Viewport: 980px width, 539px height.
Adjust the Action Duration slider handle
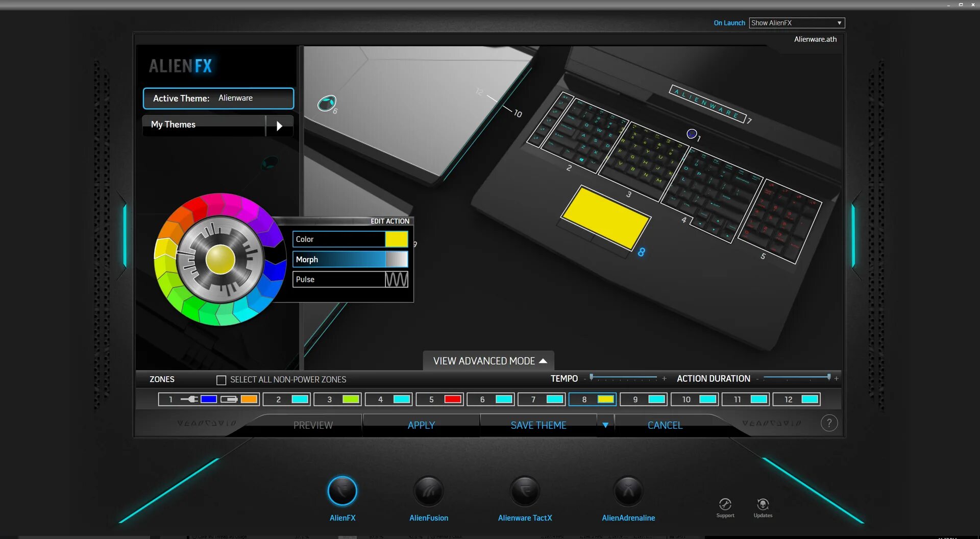pos(828,377)
